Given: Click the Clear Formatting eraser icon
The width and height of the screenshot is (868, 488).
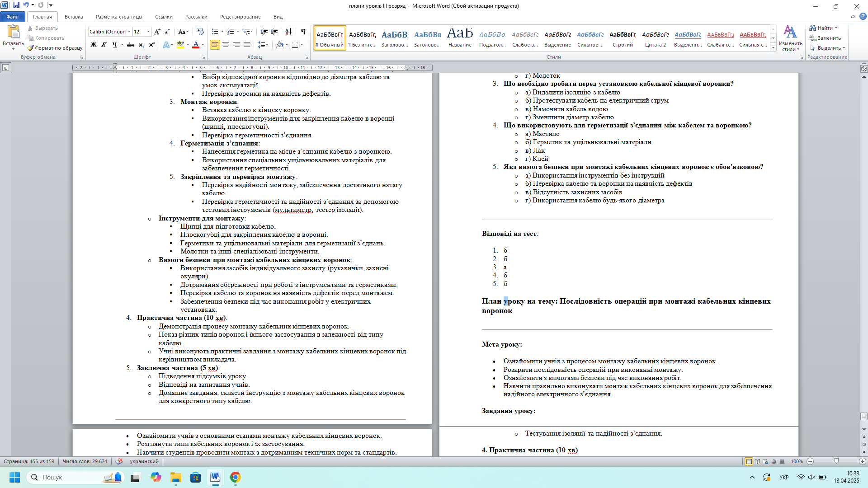Looking at the screenshot, I should [x=200, y=32].
